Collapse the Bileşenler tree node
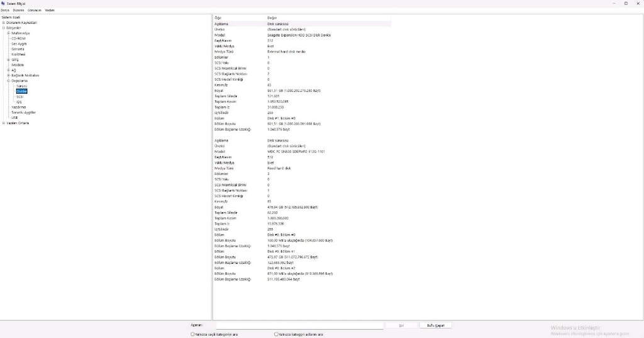This screenshot has width=644, height=338. tap(4, 28)
